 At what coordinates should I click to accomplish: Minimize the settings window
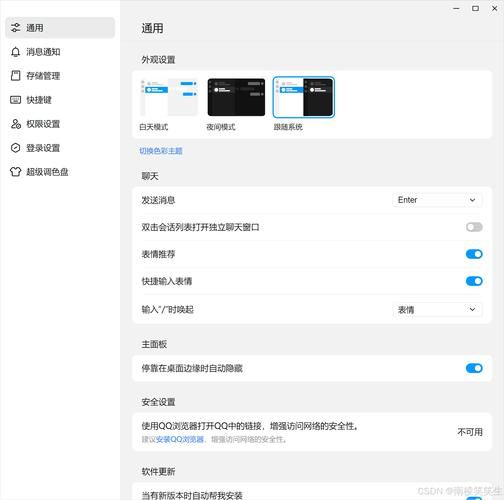click(456, 9)
